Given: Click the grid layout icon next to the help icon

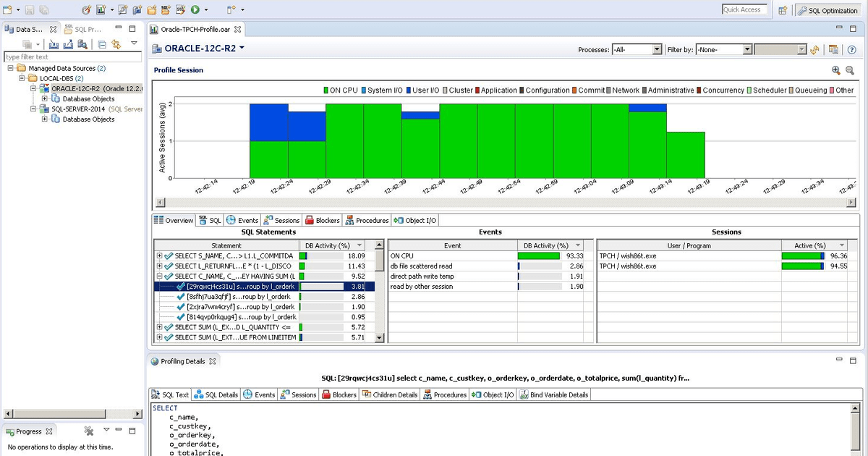Looking at the screenshot, I should coord(833,50).
